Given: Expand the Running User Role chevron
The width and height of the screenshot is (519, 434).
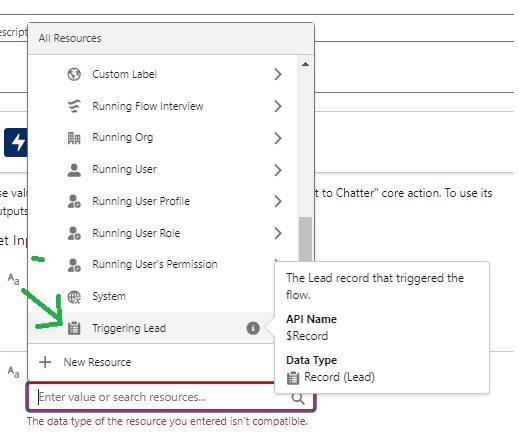Looking at the screenshot, I should click(278, 233).
